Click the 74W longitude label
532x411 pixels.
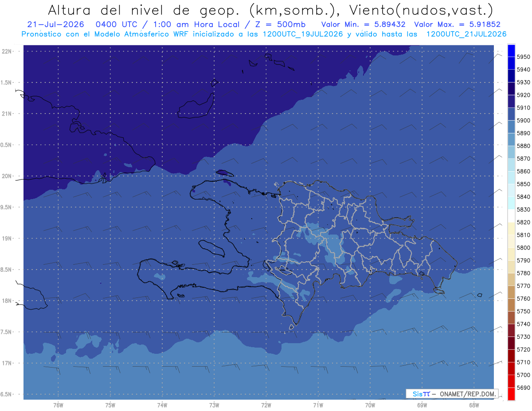[162, 405]
